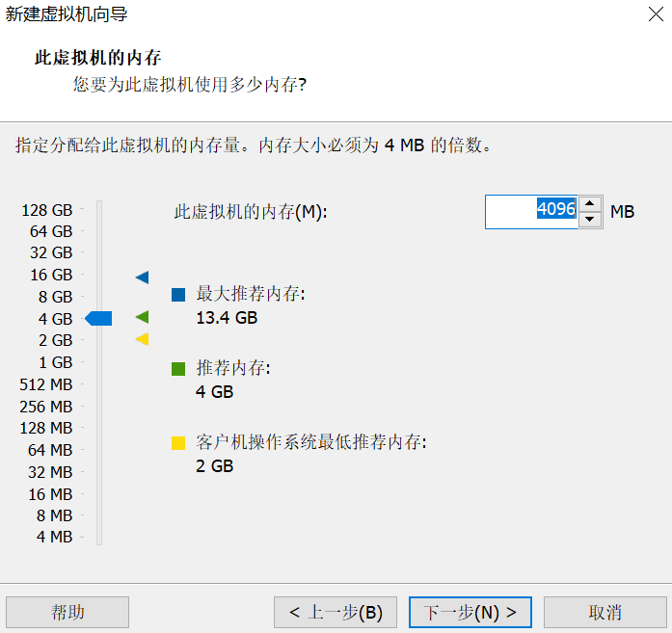Decrease memory with the spinner down arrow
The width and height of the screenshot is (672, 633).
coord(590,220)
